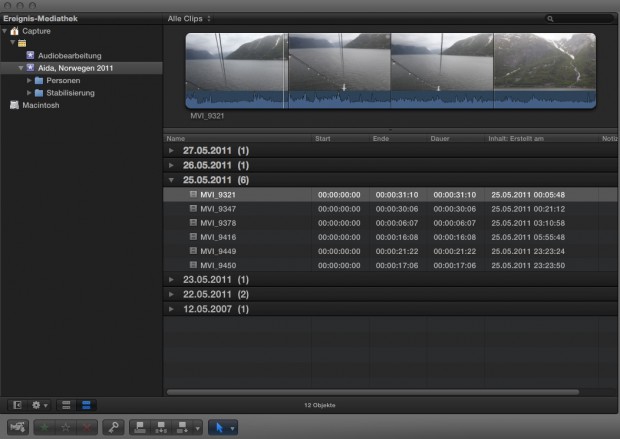Open the keyword editor key icon
This screenshot has height=439, width=620.
114,427
